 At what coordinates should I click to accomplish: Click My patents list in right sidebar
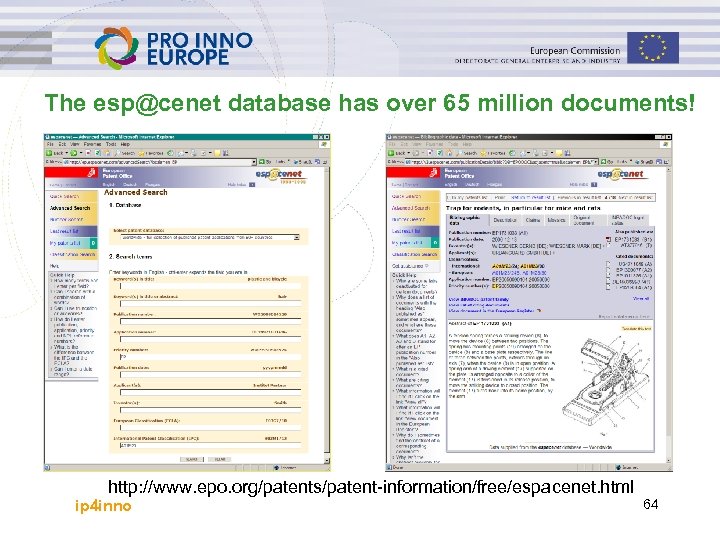pos(407,242)
